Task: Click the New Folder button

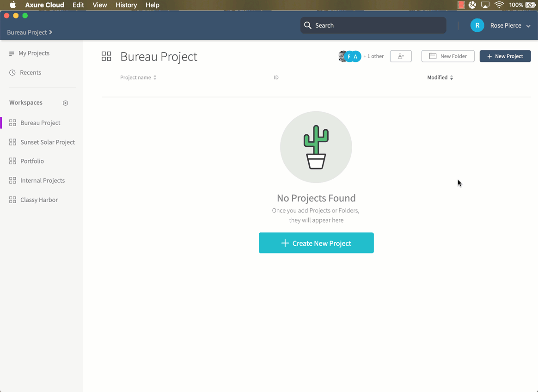Action: 448,56
